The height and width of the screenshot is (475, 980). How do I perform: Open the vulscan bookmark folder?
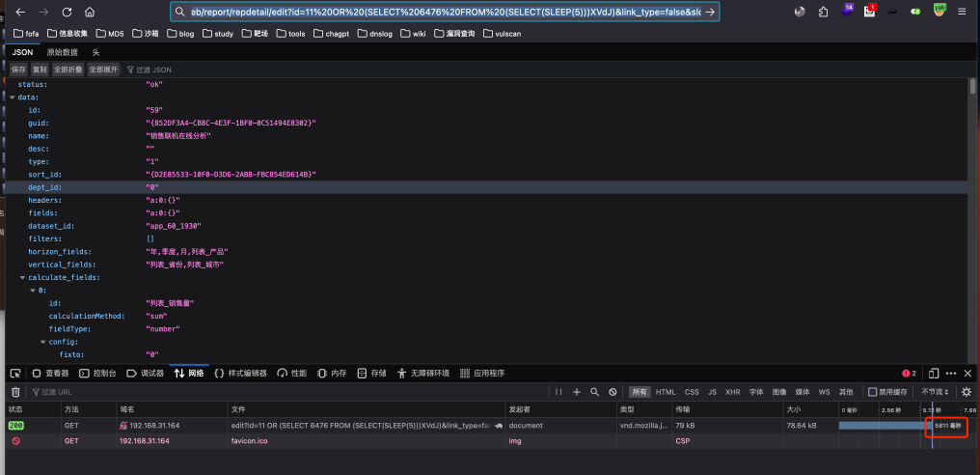click(x=502, y=34)
